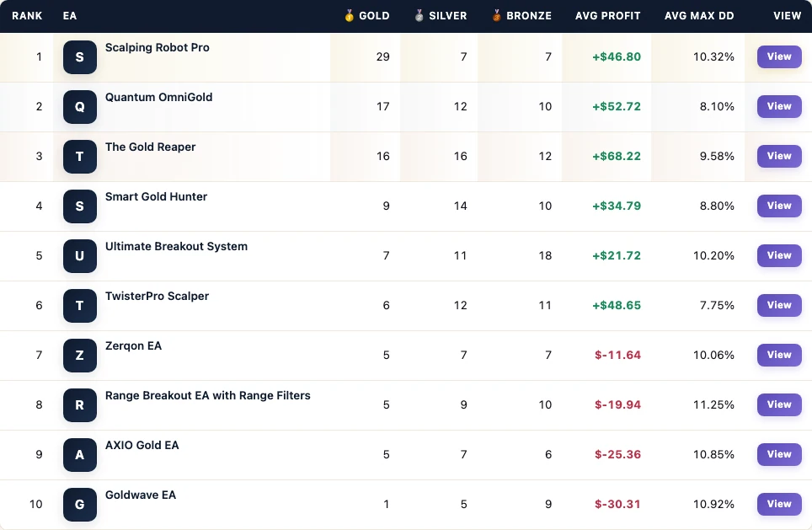
Task: Click the bronze medal icon in header
Action: [496, 15]
